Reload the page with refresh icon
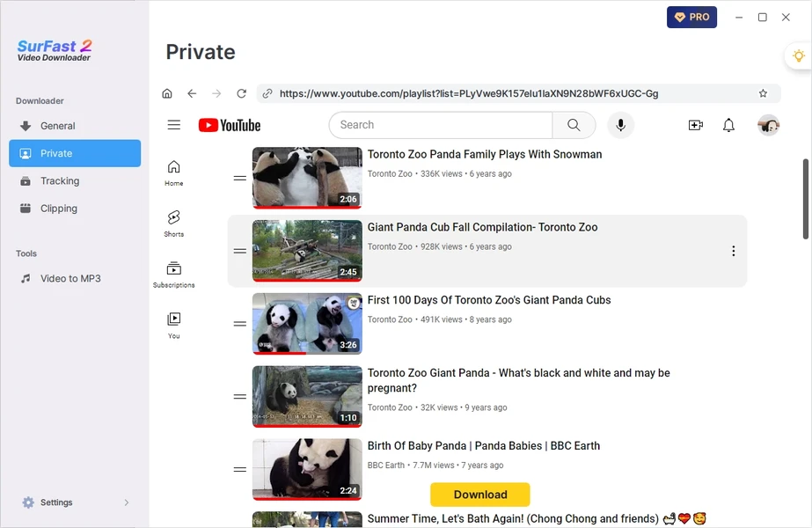This screenshot has height=528, width=812. pyautogui.click(x=241, y=94)
